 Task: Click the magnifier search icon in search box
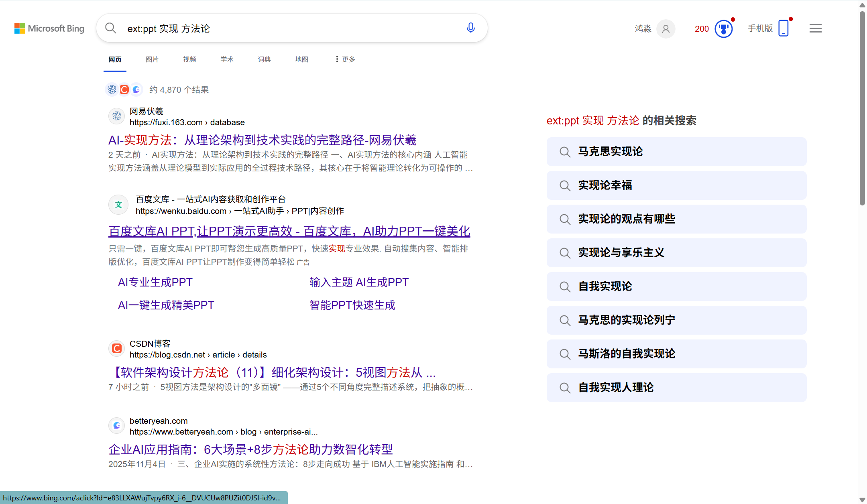point(110,28)
